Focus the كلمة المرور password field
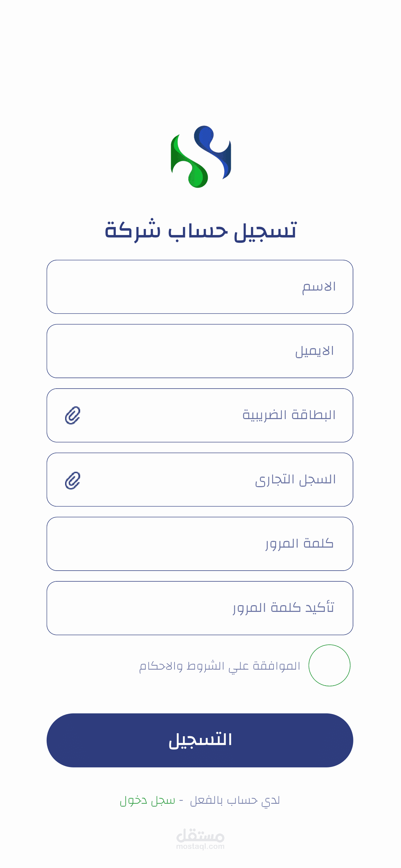Screen dimensions: 401x868 tap(200, 544)
